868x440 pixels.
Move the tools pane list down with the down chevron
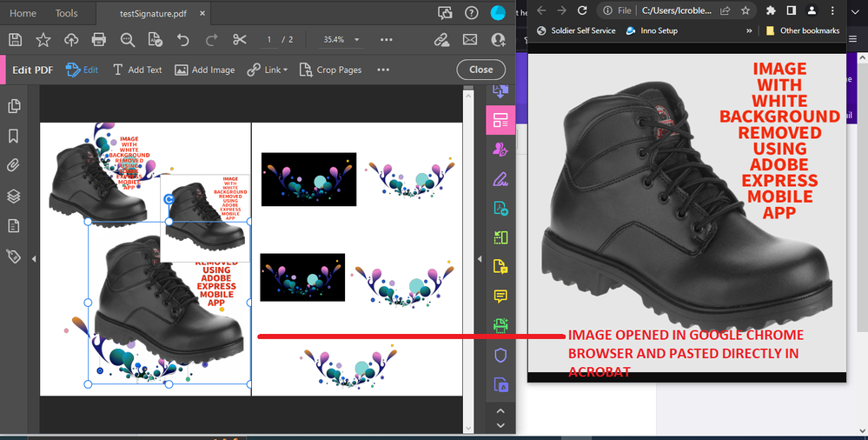point(500,425)
